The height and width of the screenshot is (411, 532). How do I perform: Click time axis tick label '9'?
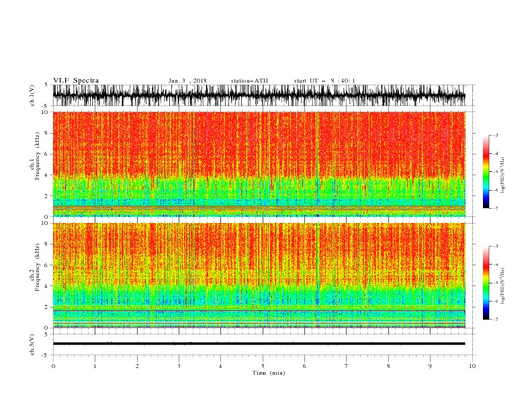[430, 366]
